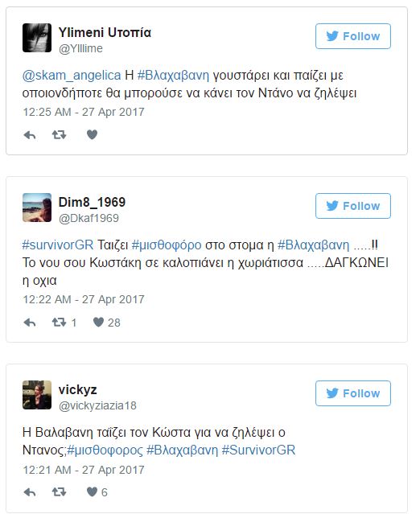This screenshot has width=420, height=514.
Task: Follow vickyz account
Action: [353, 393]
